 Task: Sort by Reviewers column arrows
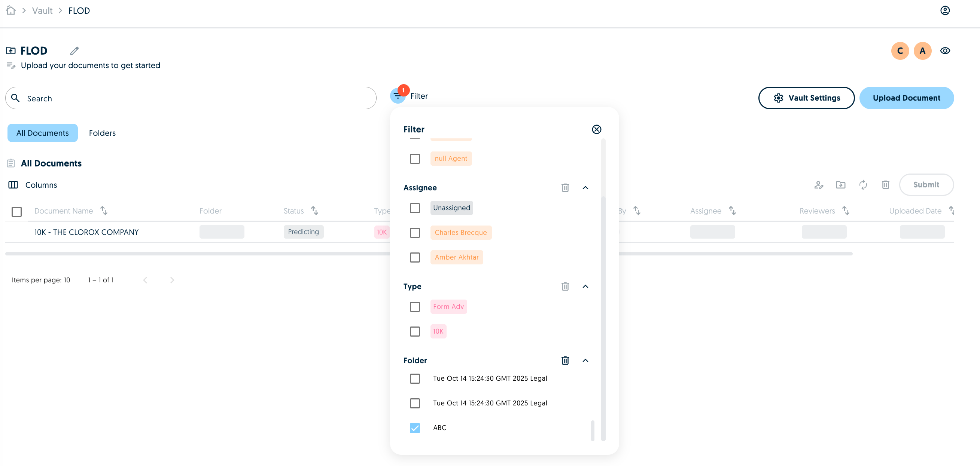[846, 211]
